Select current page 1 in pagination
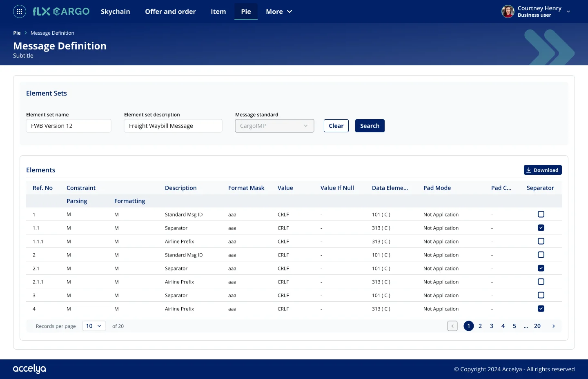The image size is (588, 379). tap(469, 326)
